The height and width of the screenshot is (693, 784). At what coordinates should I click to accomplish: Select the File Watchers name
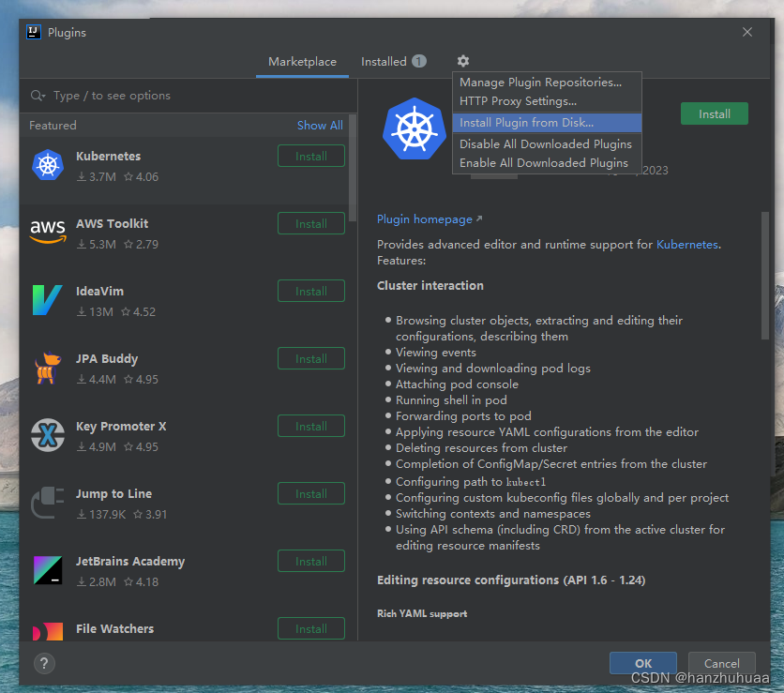click(x=115, y=628)
